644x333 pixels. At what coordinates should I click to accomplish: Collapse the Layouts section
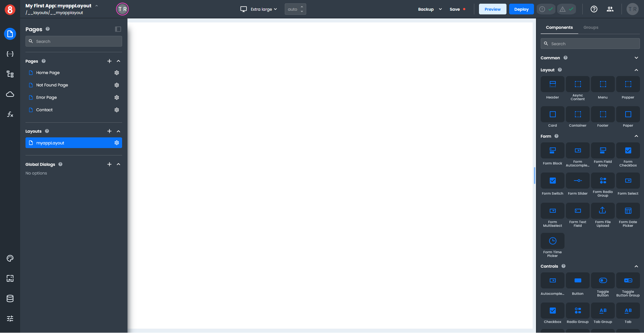[118, 131]
